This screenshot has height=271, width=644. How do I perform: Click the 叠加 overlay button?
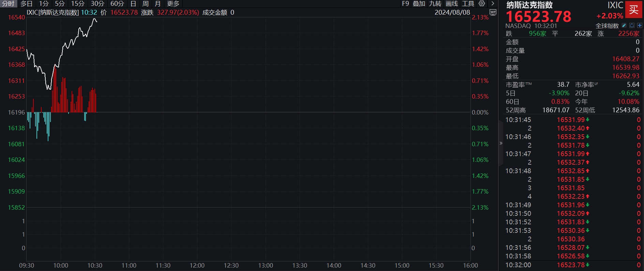click(419, 4)
